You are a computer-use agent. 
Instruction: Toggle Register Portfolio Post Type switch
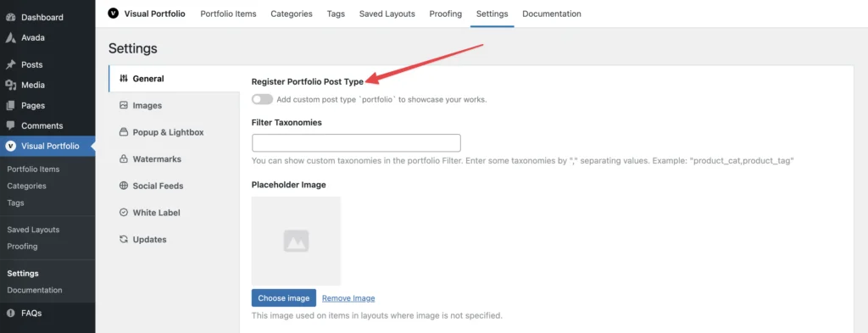pos(263,100)
